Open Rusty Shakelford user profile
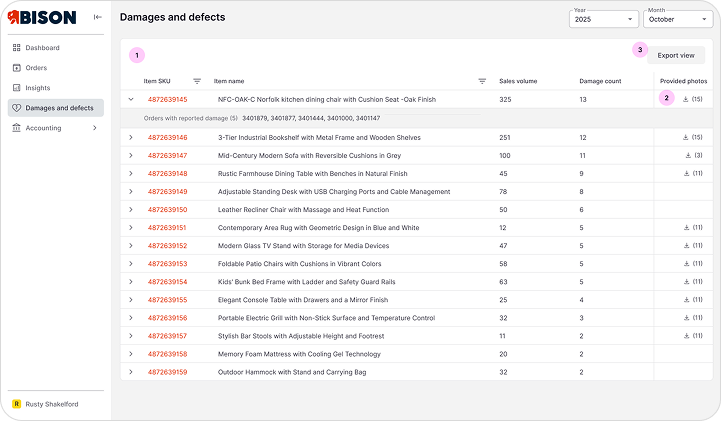 tap(46, 404)
